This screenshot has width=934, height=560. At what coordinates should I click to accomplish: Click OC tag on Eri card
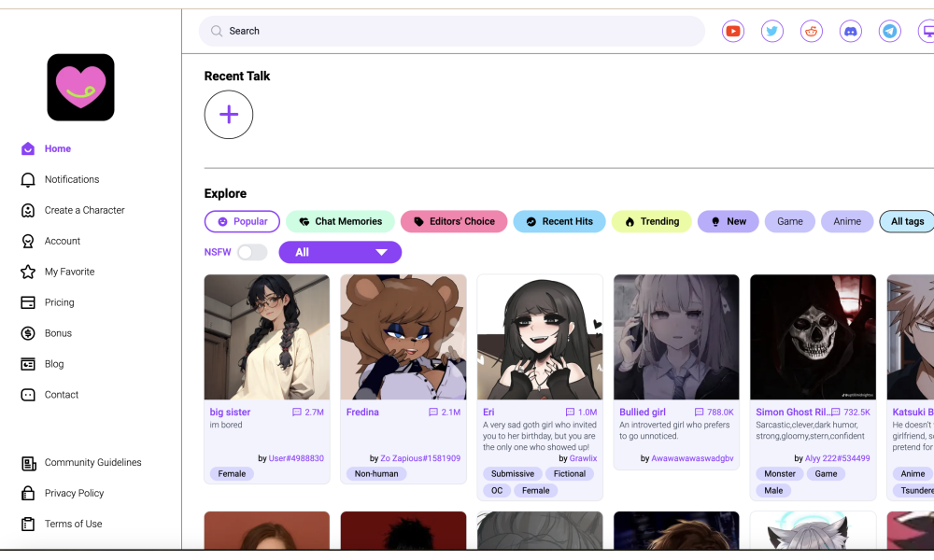click(497, 490)
